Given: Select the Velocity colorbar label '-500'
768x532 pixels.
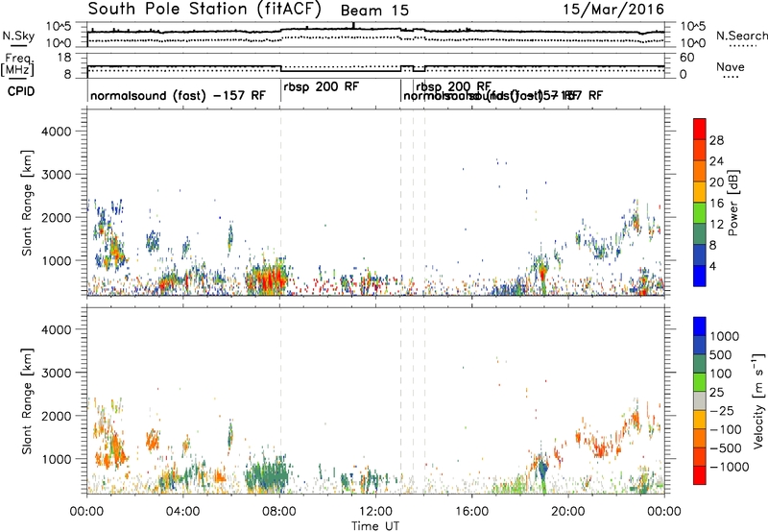Looking at the screenshot, I should pyautogui.click(x=726, y=448).
